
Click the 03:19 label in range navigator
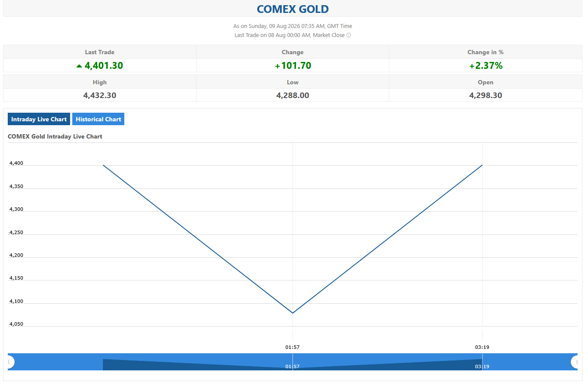482,367
